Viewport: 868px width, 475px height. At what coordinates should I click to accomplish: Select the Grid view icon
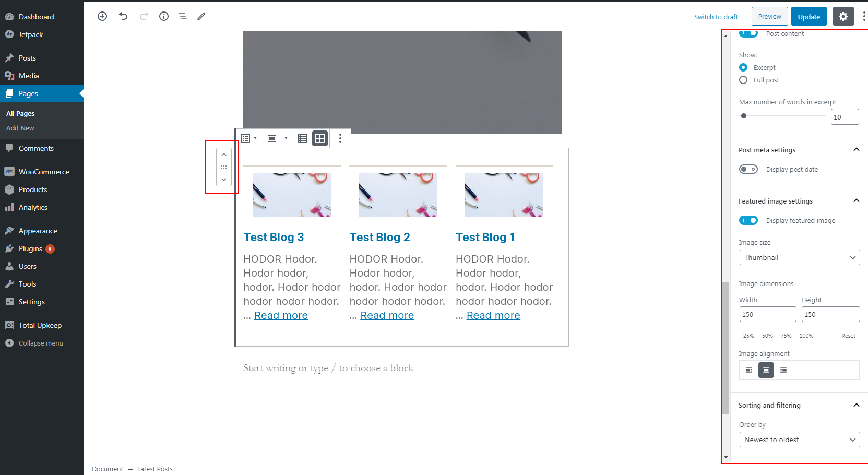pos(319,138)
